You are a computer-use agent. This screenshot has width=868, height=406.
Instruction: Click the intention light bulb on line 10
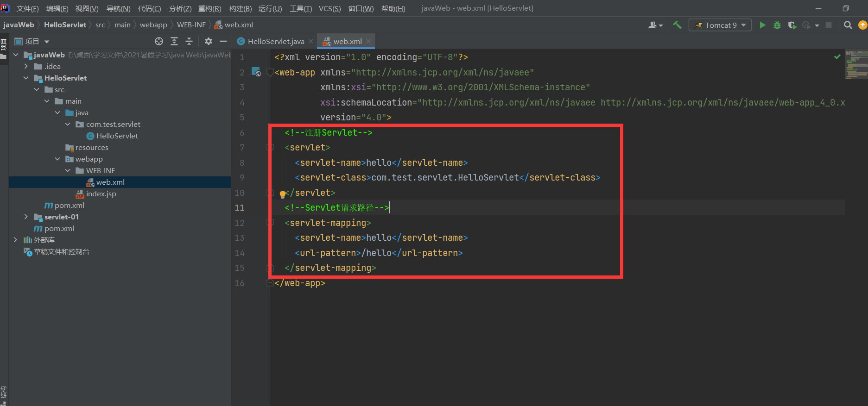(x=282, y=194)
